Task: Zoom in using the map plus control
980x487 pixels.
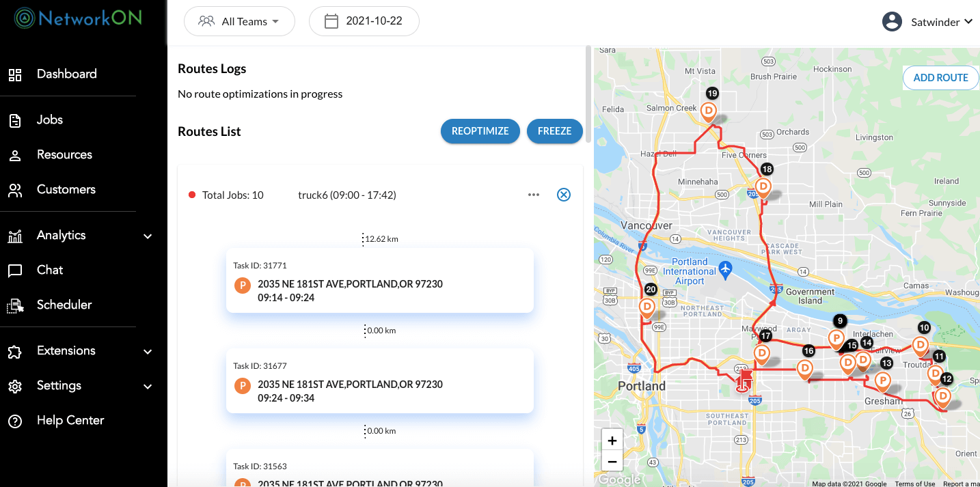Action: (612, 440)
